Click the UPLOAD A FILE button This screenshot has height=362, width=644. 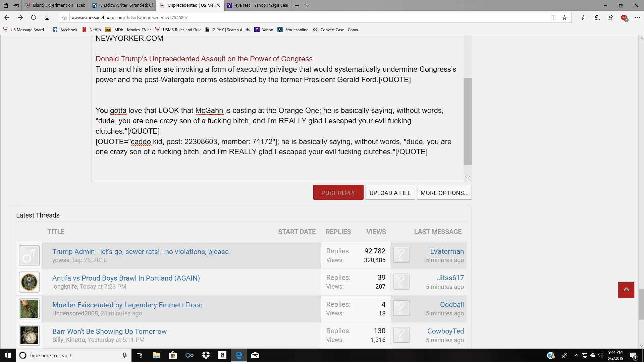(390, 193)
